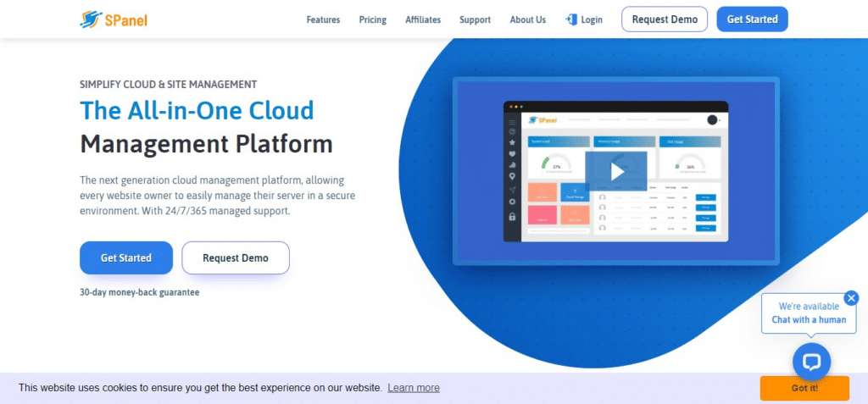Go to the Pricing page
868x404 pixels.
(x=373, y=19)
